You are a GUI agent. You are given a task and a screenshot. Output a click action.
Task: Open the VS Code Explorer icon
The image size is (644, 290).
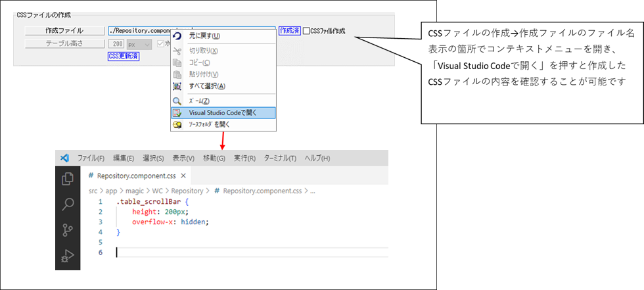click(x=67, y=179)
